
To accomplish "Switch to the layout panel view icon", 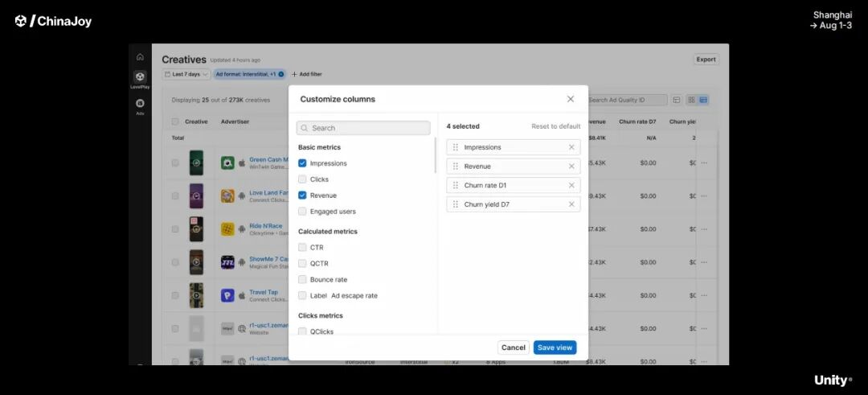I will [x=676, y=100].
